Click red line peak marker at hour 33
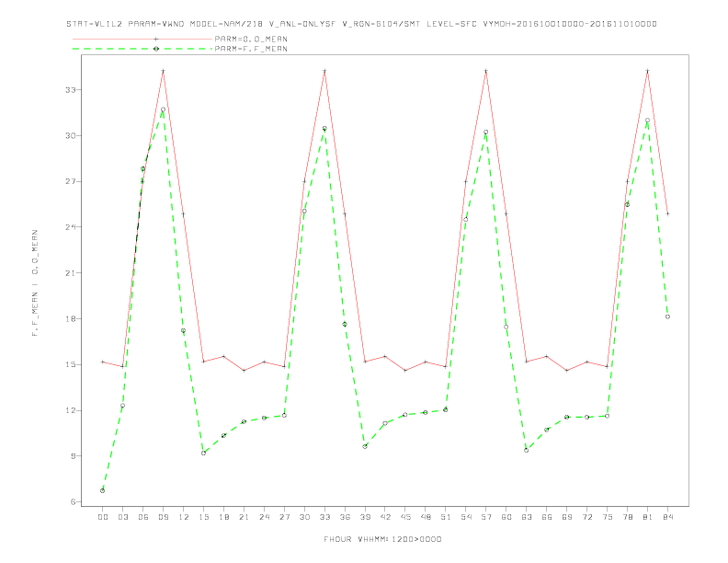 pyautogui.click(x=324, y=71)
